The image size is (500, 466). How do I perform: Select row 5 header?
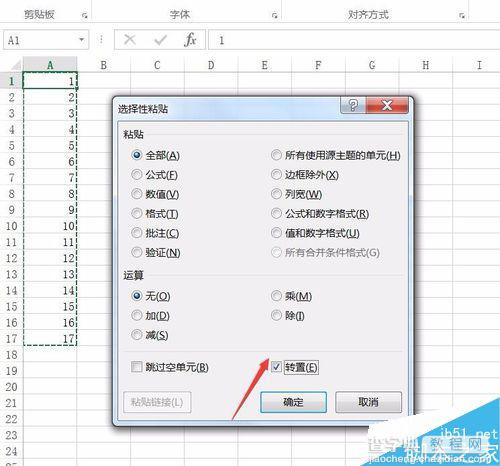tap(12, 145)
